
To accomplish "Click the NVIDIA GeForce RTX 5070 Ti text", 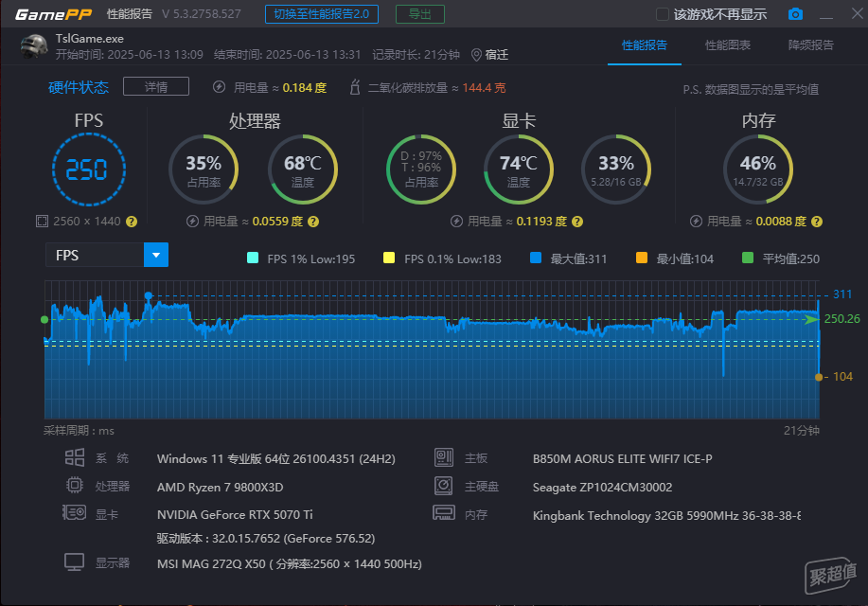I will coord(235,514).
